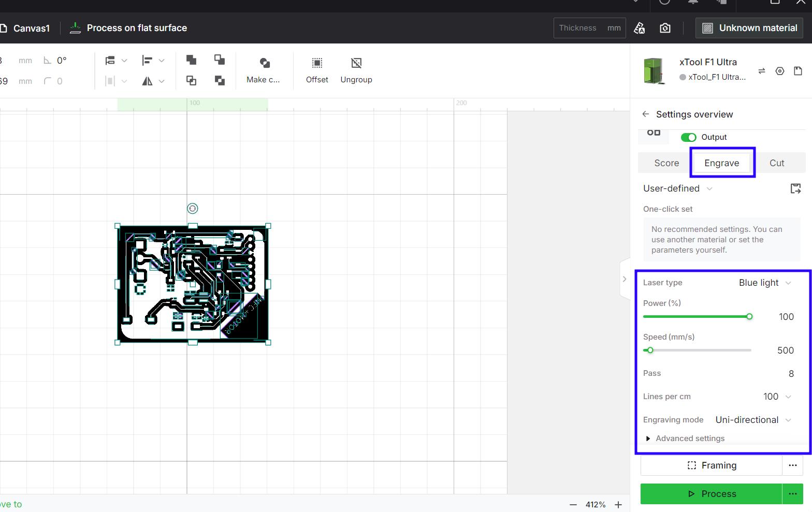Open the Engraving mode Uni-directional dropdown
Viewport: 812px width, 512px height.
click(753, 420)
